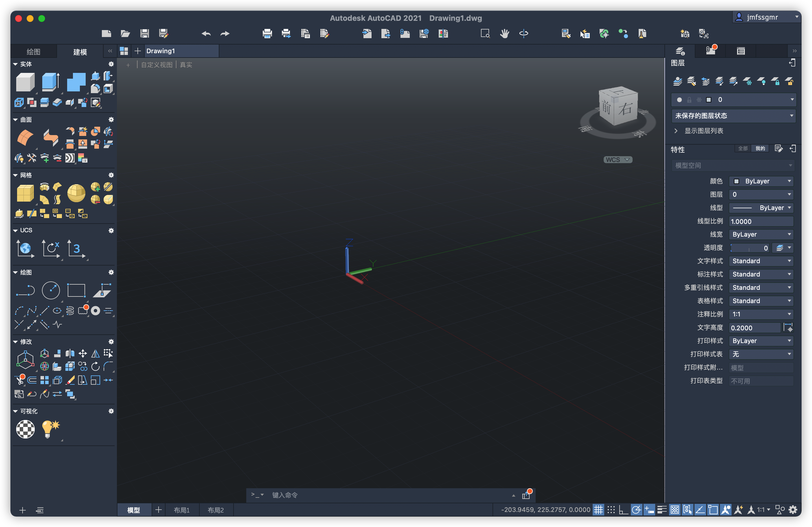Select the solid Box tool
The image size is (812, 527).
(25, 82)
